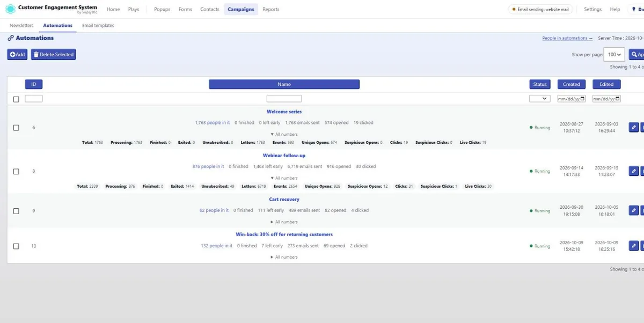Open the Status filter dropdown
Image resolution: width=644 pixels, height=323 pixels.
click(540, 99)
